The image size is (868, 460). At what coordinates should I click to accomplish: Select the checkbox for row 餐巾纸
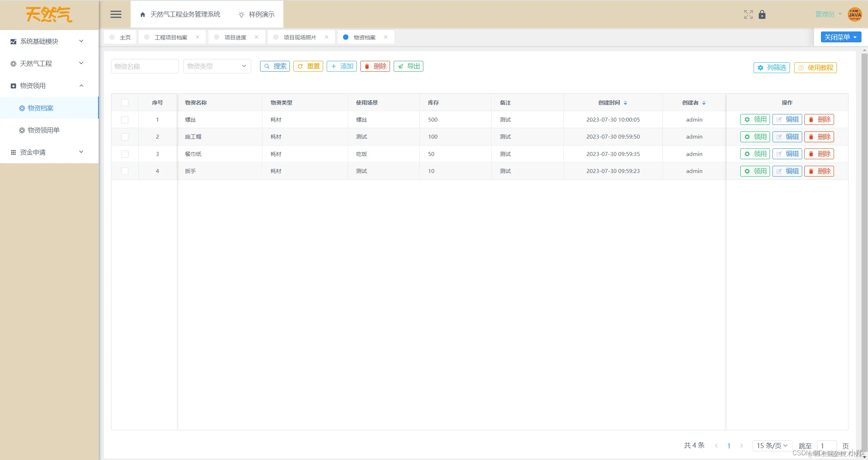[125, 154]
